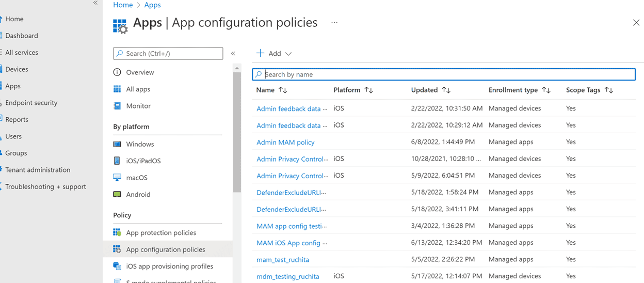Open Endpoint security in left navigation
The height and width of the screenshot is (283, 644).
31,103
